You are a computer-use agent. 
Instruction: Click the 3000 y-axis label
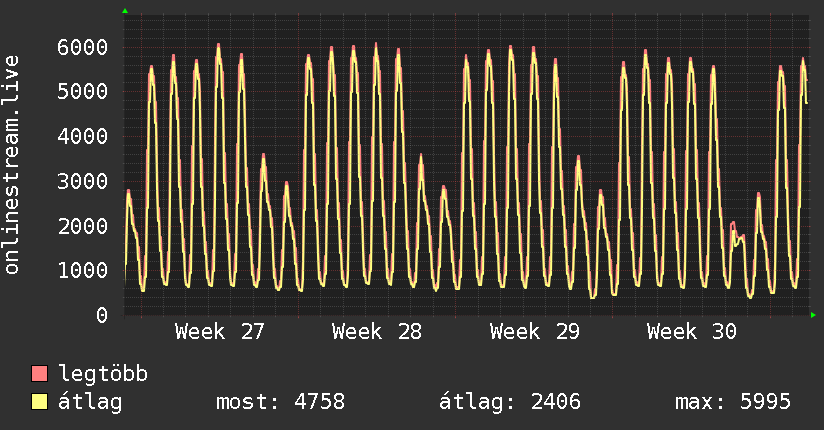(x=83, y=181)
